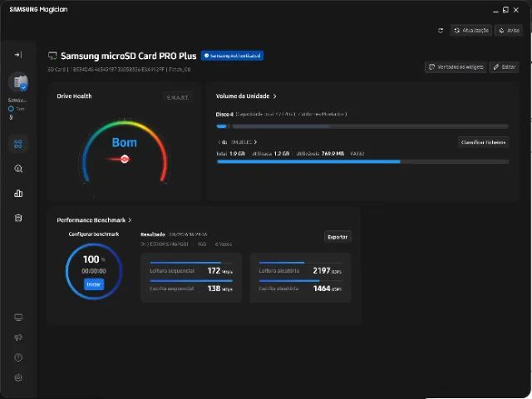
Task: Minimize the Samsung Magician window
Action: coord(495,10)
